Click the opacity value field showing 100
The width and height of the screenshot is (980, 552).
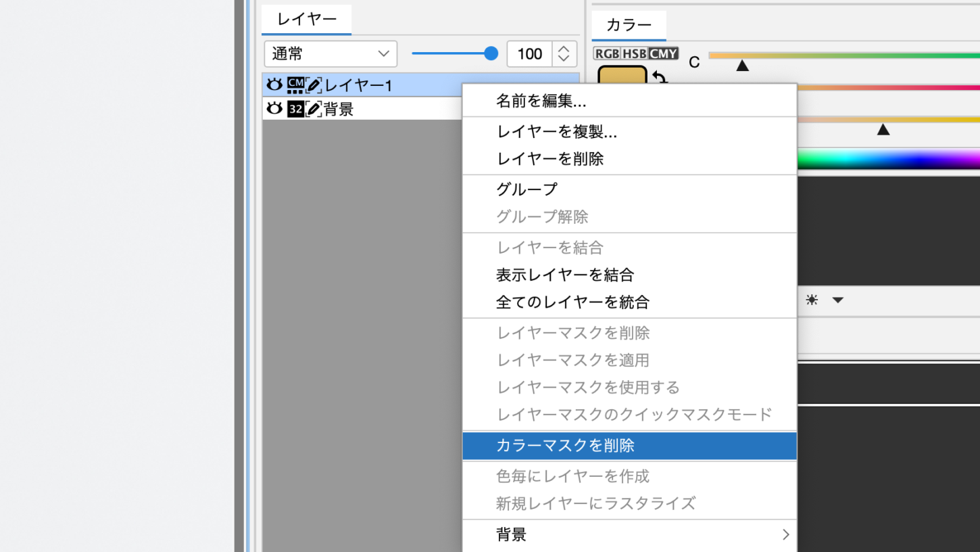pyautogui.click(x=529, y=53)
